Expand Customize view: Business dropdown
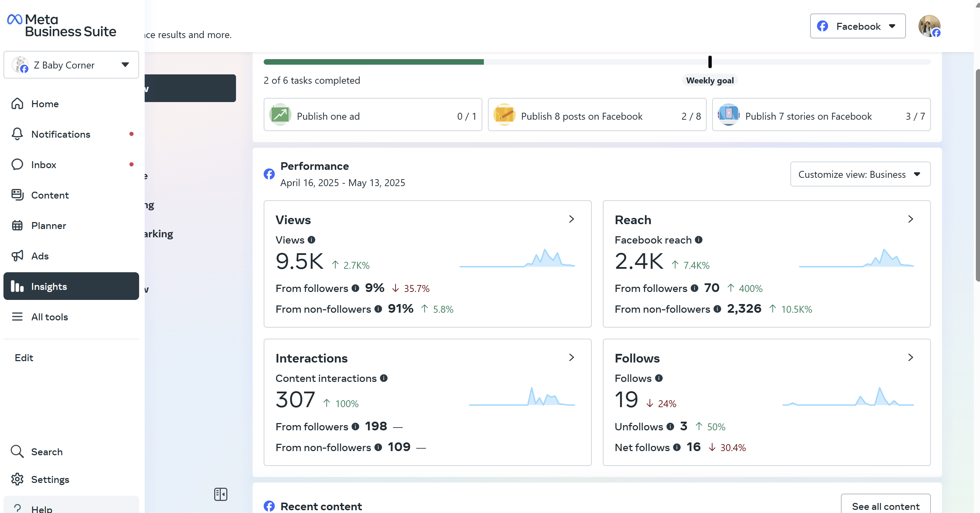This screenshot has width=980, height=513. pyautogui.click(x=860, y=174)
